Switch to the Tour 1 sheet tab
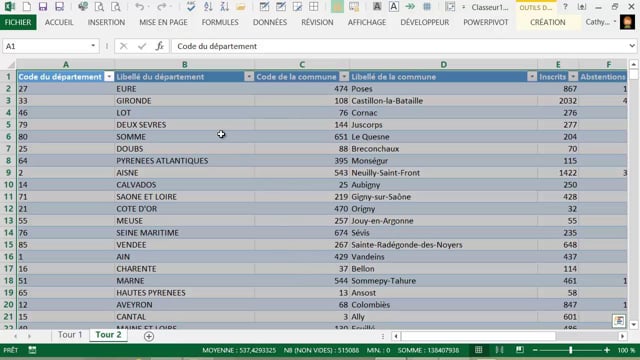Screen dimensions: 640x360 (70, 335)
